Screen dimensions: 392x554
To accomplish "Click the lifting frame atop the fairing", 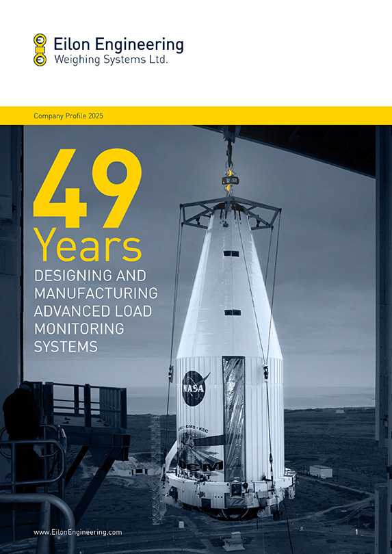I will 231,211.
